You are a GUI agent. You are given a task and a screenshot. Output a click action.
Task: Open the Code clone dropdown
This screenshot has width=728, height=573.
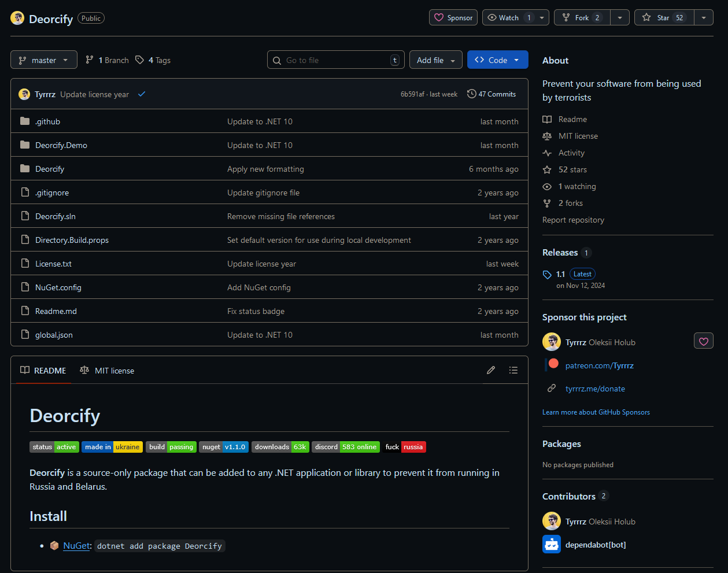498,60
